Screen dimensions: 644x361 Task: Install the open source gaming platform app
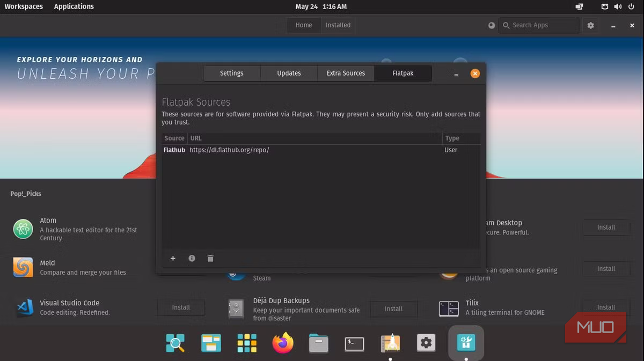click(x=606, y=269)
